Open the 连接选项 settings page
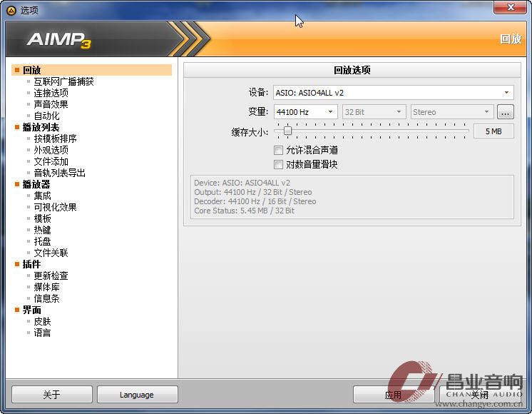This screenshot has width=532, height=414. (x=51, y=93)
